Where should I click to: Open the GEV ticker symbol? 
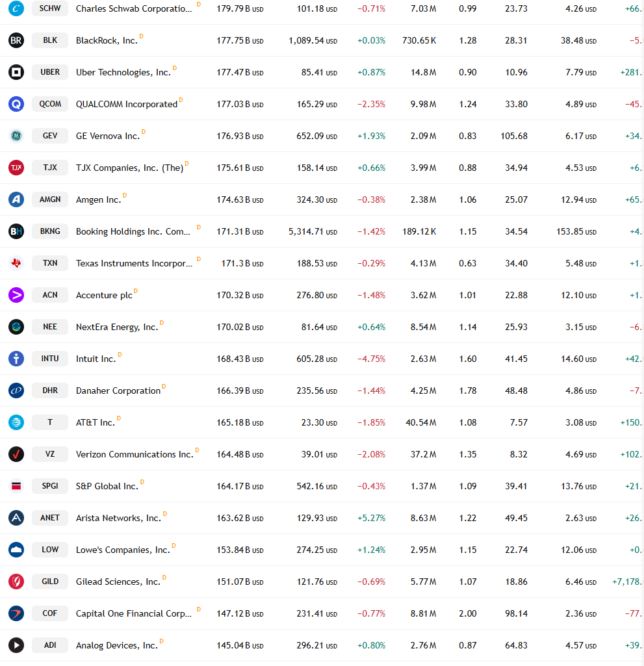[50, 136]
